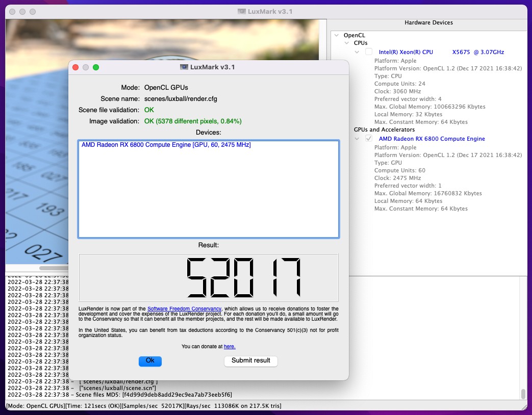The height and width of the screenshot is (415, 532).
Task: Click the green zoom button of dialog
Action: [96, 67]
